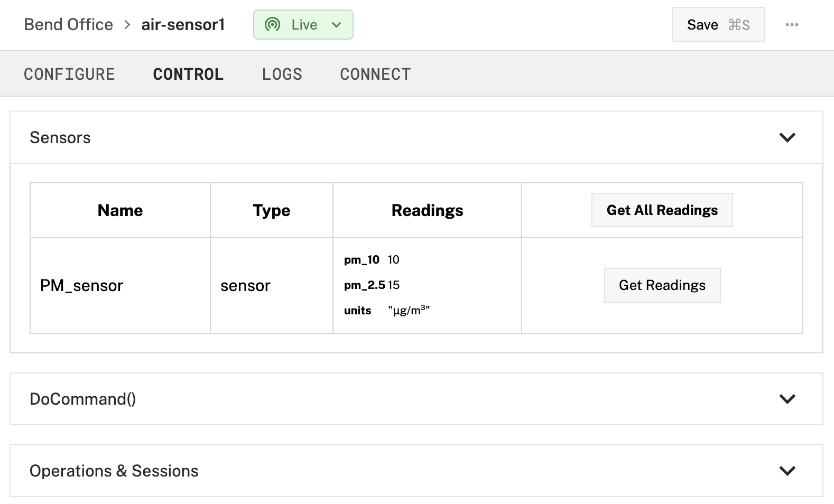Viewport: 834px width, 504px height.
Task: Expand Operations & Sessions section chevron
Action: click(787, 471)
